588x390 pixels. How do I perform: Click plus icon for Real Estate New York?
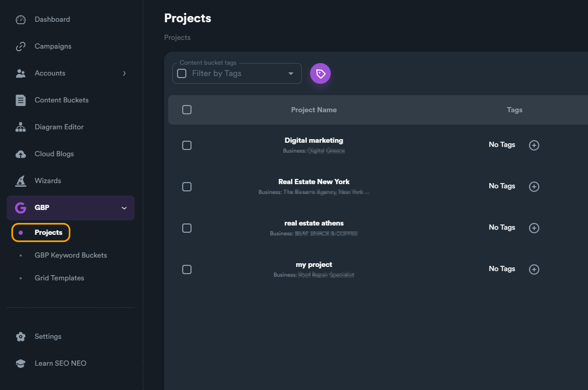[x=534, y=187]
